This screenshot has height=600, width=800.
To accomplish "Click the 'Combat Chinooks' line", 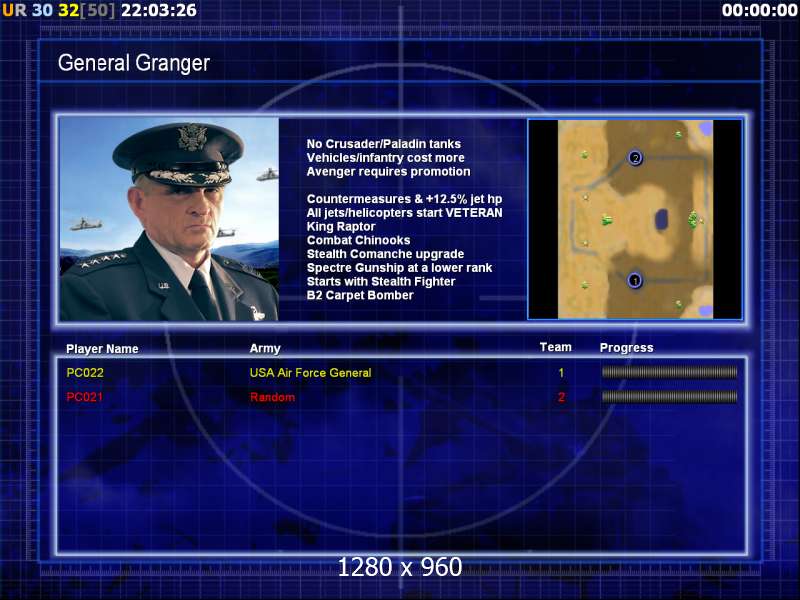I will coord(358,240).
